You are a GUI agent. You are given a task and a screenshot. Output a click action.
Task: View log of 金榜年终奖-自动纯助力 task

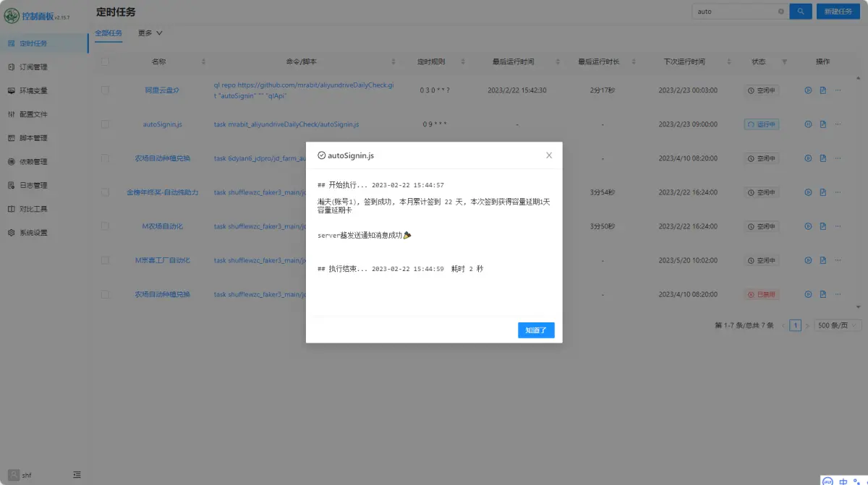click(x=823, y=192)
